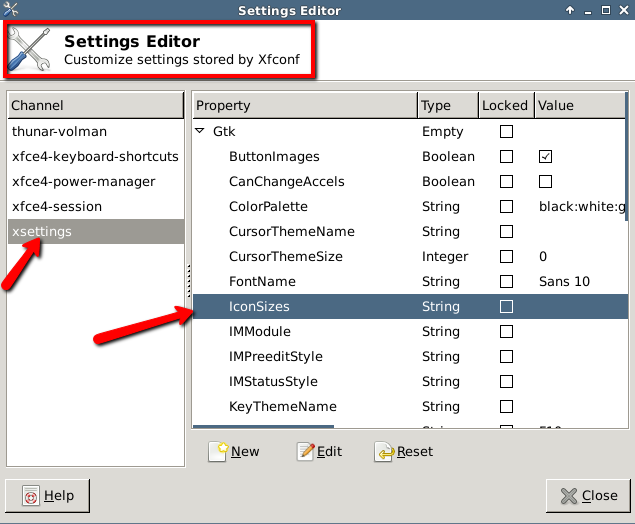Open Help for Settings Editor
This screenshot has width=635, height=524.
pyautogui.click(x=48, y=496)
